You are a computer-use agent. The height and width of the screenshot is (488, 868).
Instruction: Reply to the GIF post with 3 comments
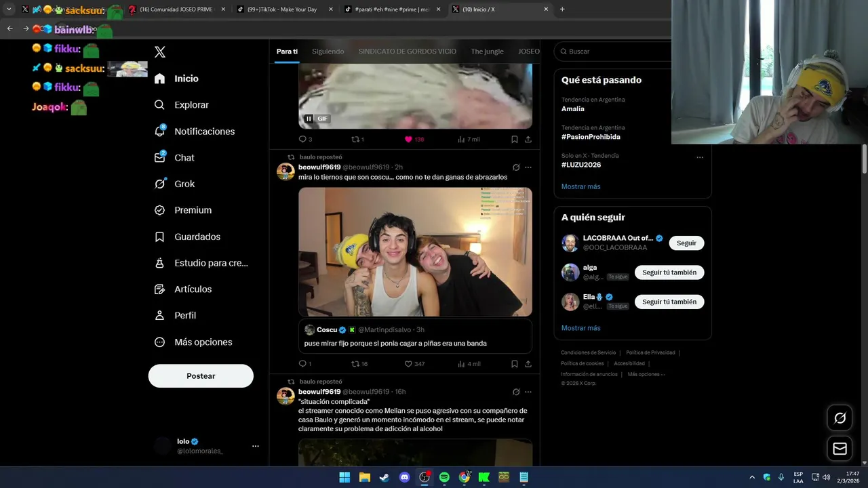(305, 139)
